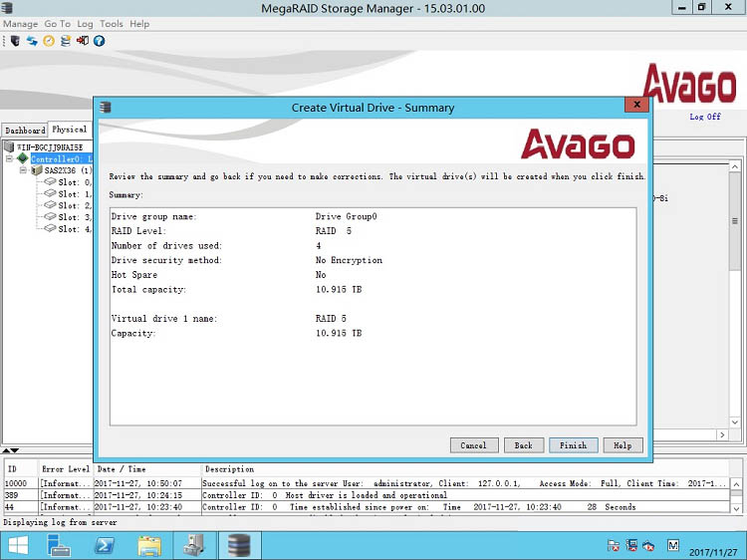The image size is (747, 560).
Task: Click the Slot 2 drive icon
Action: click(x=50, y=205)
